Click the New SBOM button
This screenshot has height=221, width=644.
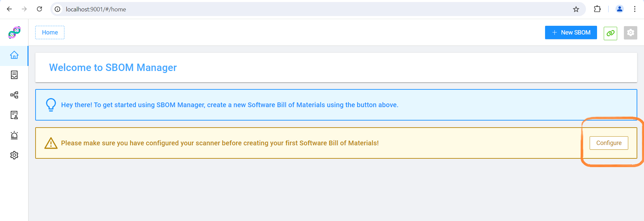pos(571,32)
